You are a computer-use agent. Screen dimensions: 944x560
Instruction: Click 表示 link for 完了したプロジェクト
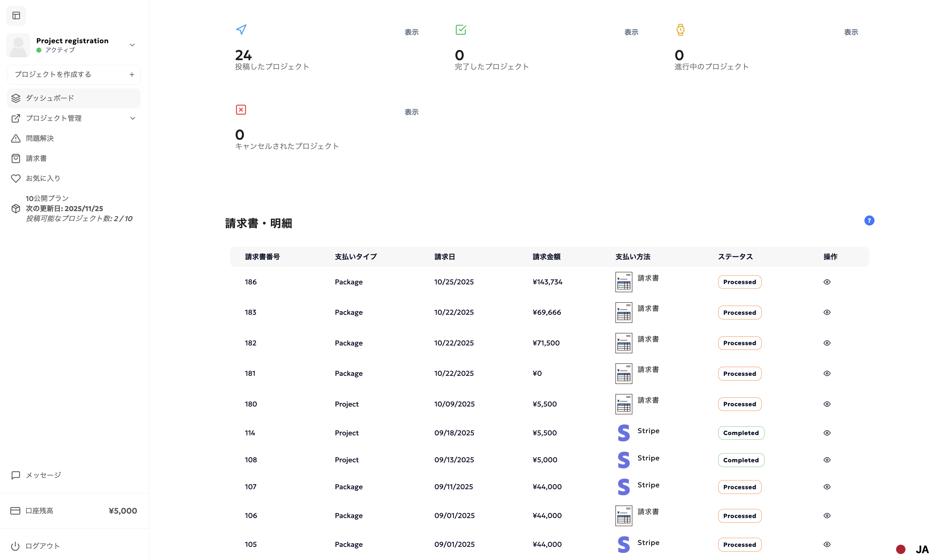coord(631,33)
